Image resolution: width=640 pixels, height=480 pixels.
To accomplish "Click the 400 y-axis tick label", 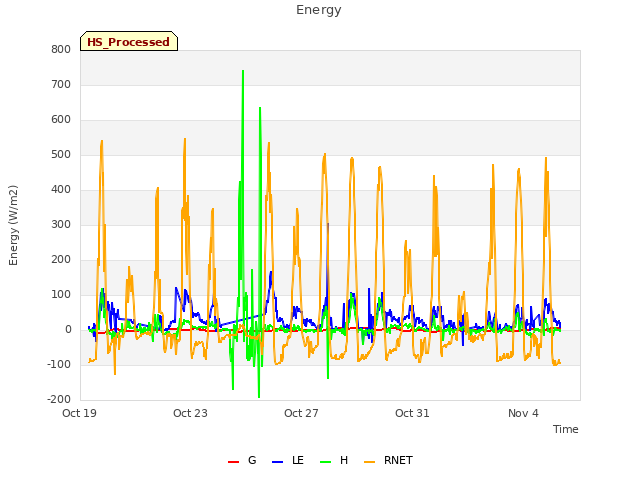I will (61, 189).
